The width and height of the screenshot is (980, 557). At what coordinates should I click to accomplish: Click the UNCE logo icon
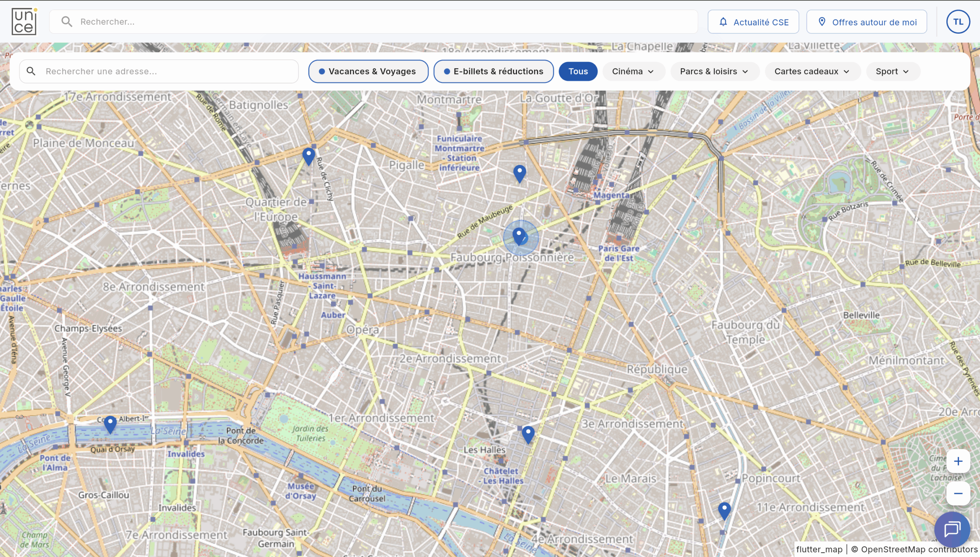pyautogui.click(x=24, y=22)
